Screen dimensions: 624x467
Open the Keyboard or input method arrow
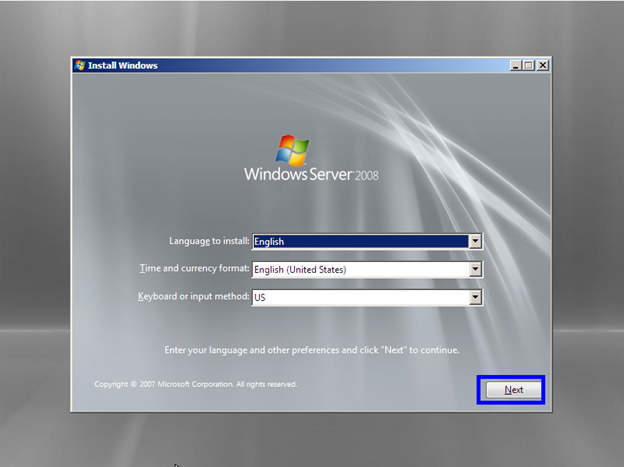[x=475, y=297]
